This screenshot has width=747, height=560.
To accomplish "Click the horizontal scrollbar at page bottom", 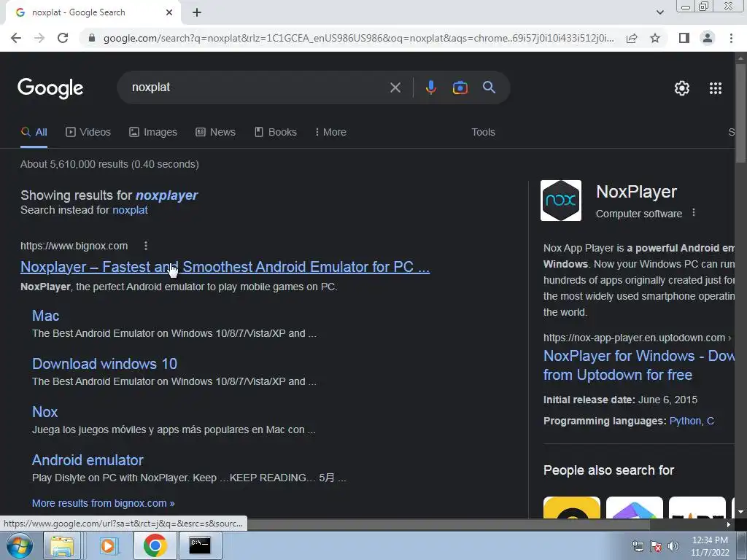I will [x=448, y=525].
